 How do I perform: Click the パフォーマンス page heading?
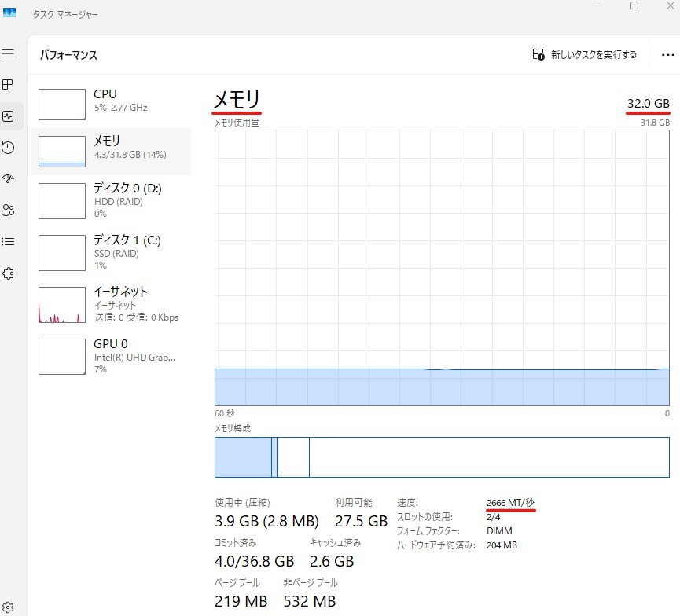68,55
